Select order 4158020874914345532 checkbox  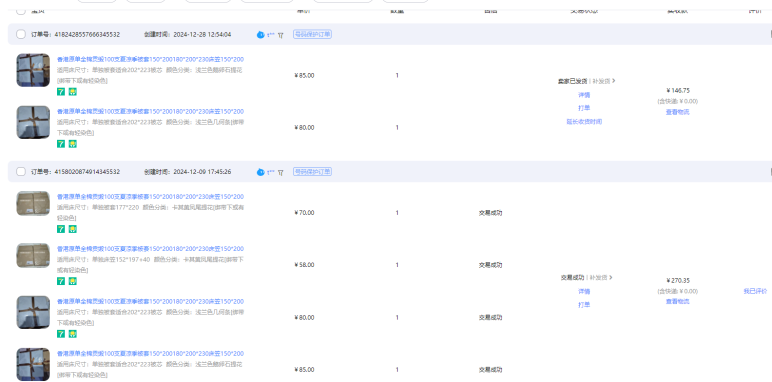(21, 171)
